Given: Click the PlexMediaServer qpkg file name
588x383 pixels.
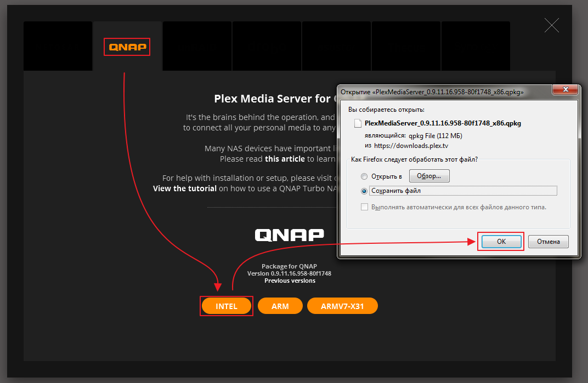Looking at the screenshot, I should [x=443, y=123].
